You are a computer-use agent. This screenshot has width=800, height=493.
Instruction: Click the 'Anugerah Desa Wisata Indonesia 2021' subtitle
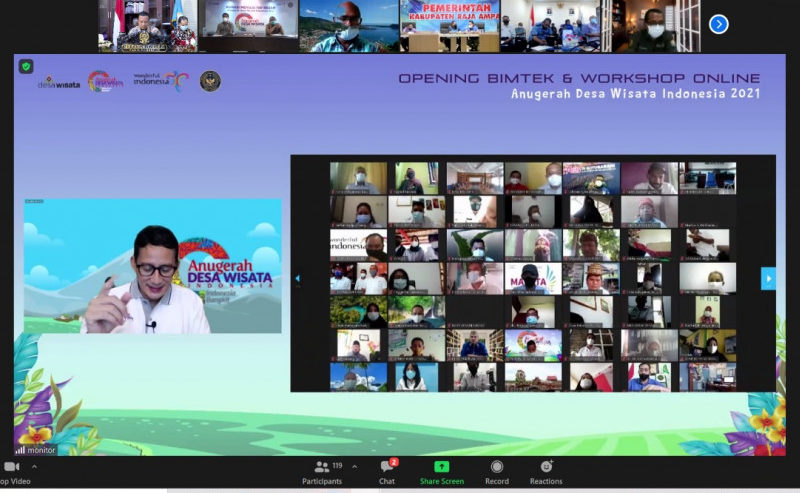tap(636, 94)
